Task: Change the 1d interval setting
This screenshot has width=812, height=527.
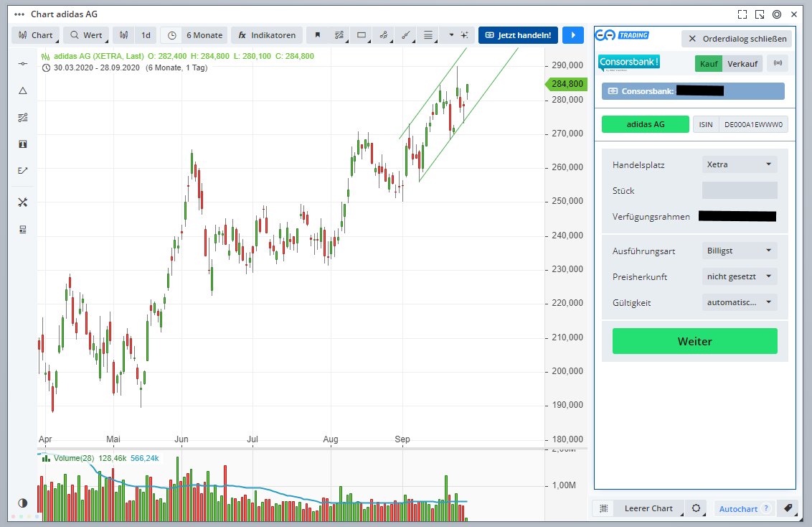Action: (146, 35)
